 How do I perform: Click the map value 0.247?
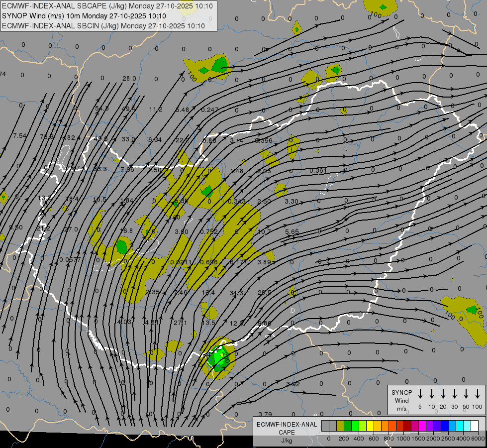pyautogui.click(x=210, y=110)
